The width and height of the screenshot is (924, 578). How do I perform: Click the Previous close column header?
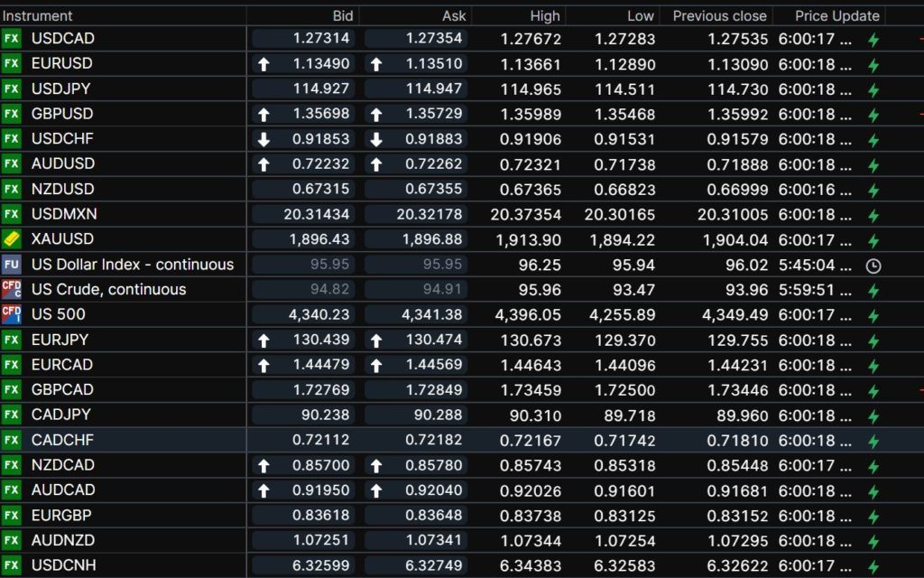720,15
